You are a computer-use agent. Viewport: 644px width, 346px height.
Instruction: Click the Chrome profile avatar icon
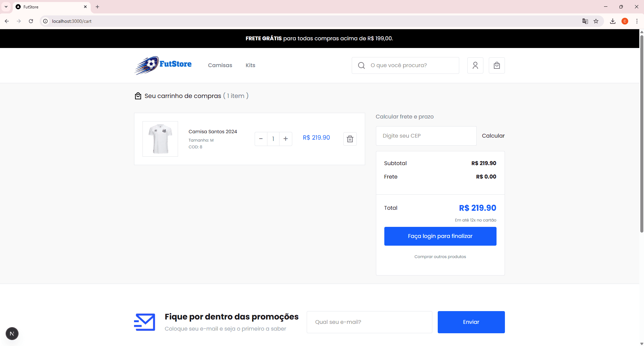click(x=625, y=21)
